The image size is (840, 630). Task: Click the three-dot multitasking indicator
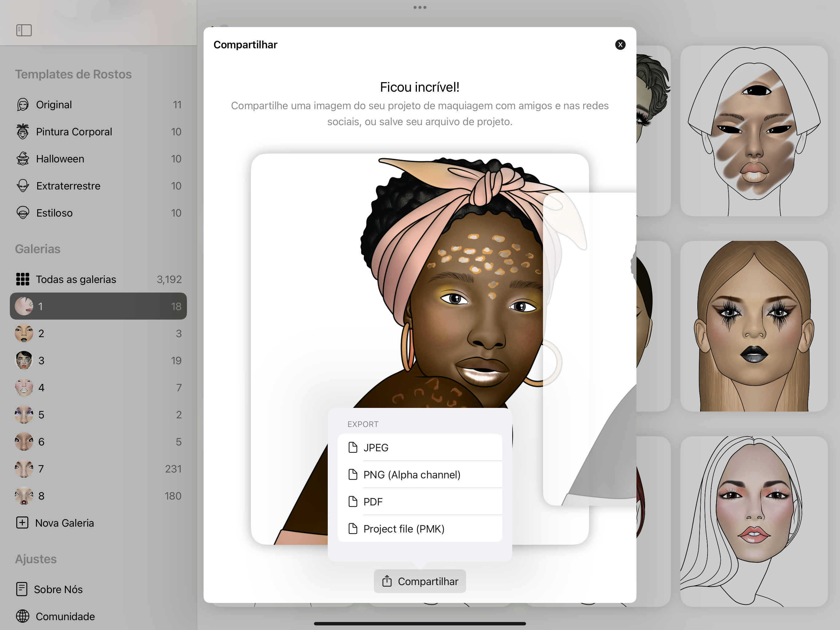(420, 7)
